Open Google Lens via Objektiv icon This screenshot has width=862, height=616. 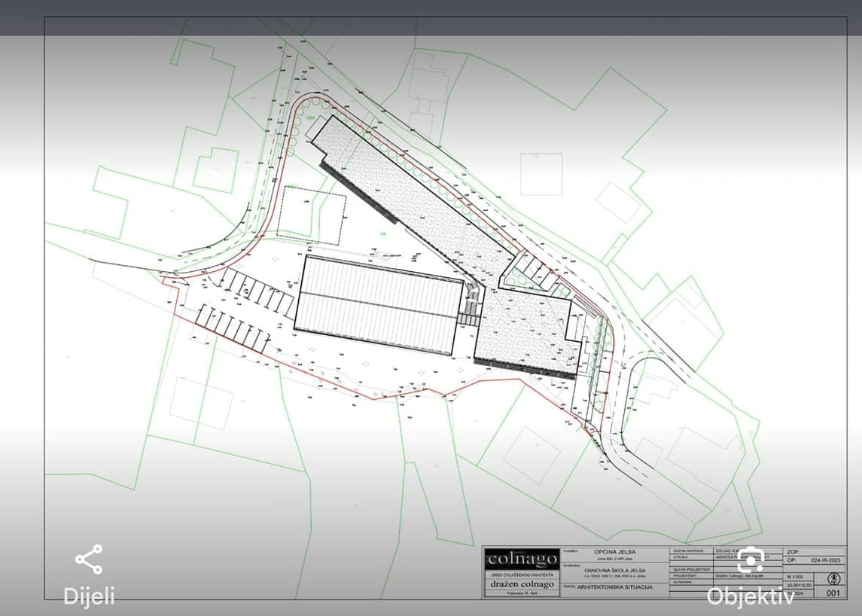point(749,560)
